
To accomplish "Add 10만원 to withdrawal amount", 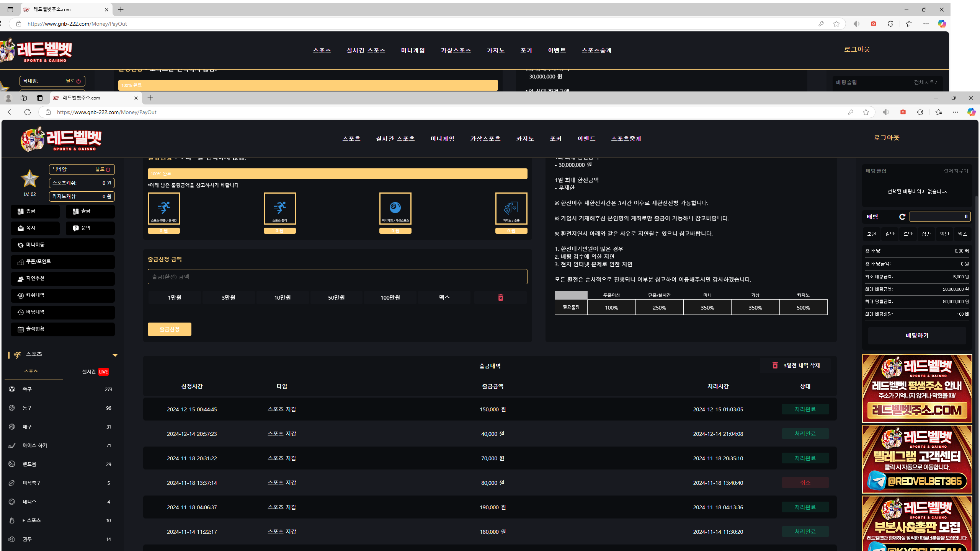I will click(x=283, y=298).
